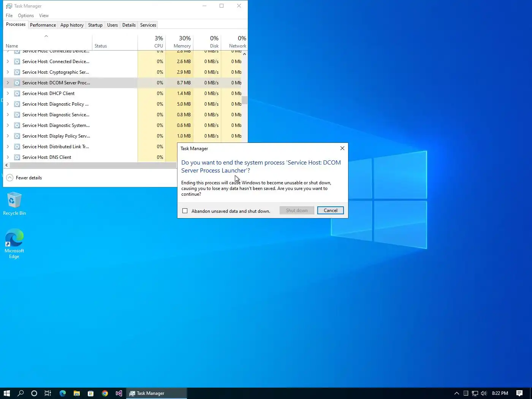Open the File menu in Task Manager
Viewport: 532px width, 399px height.
point(9,16)
